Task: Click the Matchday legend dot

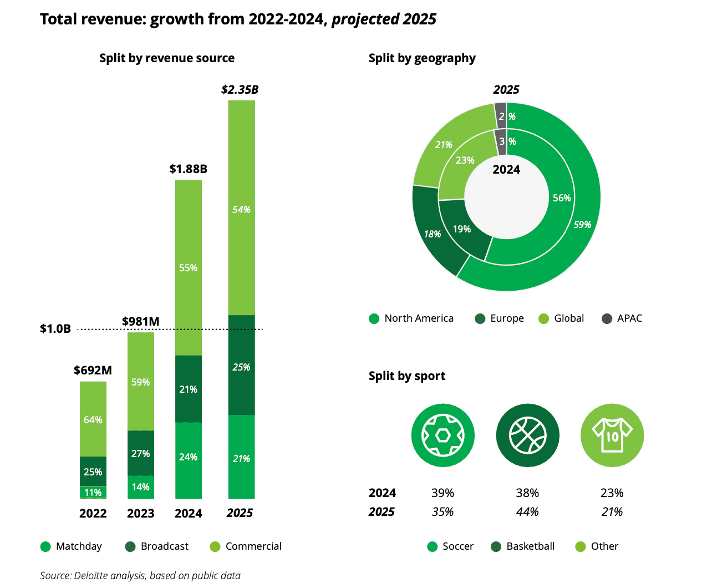Action: (45, 547)
